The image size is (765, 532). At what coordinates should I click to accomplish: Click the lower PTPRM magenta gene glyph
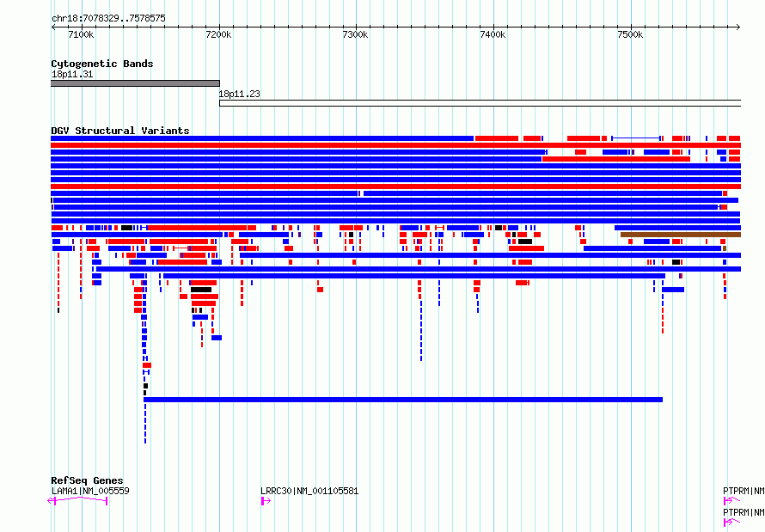731,523
